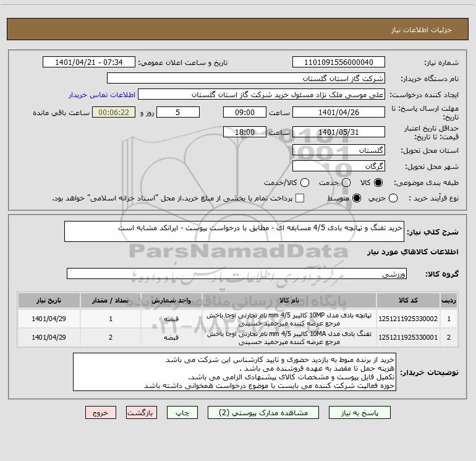The image size is (476, 461).
Task: Toggle the اسناد خزانه اسلامی payment checkbox
Action: (300, 198)
